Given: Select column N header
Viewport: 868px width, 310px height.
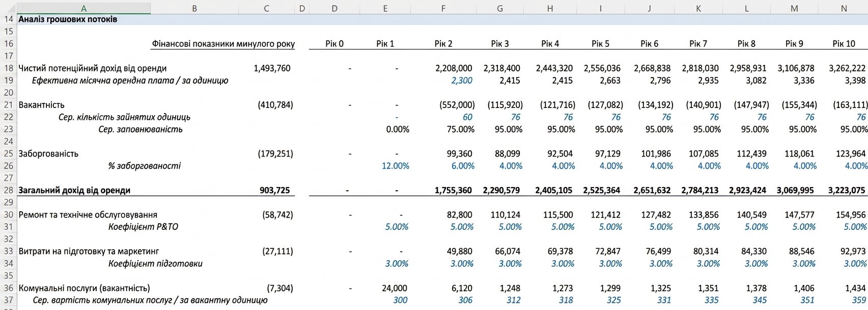Looking at the screenshot, I should pyautogui.click(x=844, y=8).
